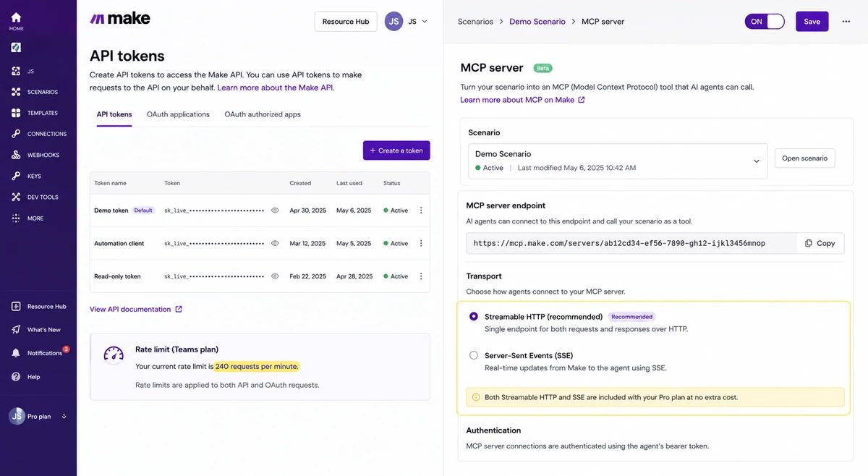Select Server-Sent Events (SSE) transport
Image resolution: width=868 pixels, height=476 pixels.
[x=474, y=355]
